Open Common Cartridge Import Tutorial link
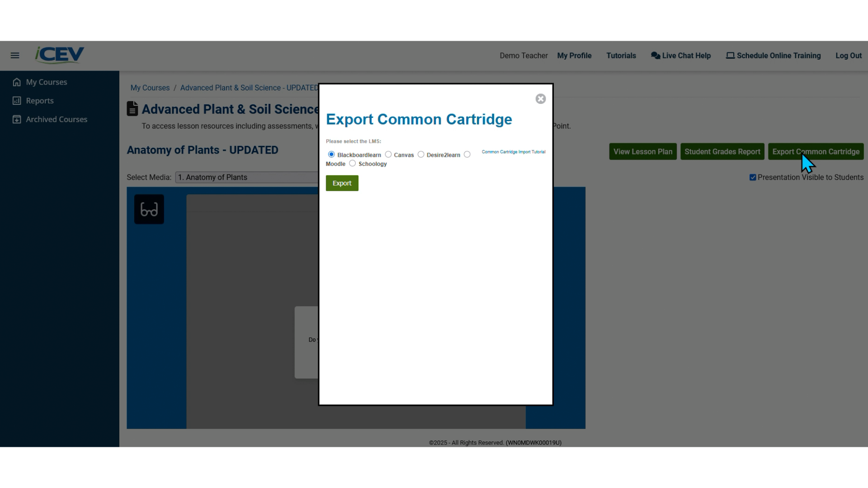Viewport: 868px width, 488px height. 514,152
